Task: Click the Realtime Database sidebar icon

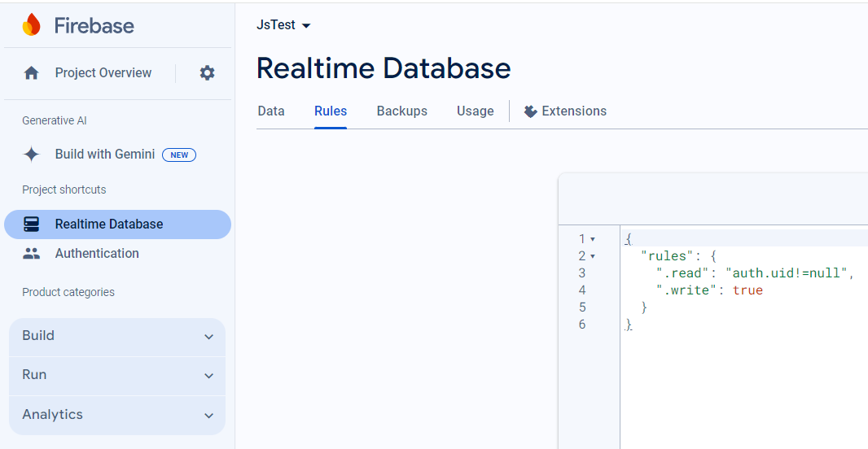Action: pyautogui.click(x=32, y=224)
